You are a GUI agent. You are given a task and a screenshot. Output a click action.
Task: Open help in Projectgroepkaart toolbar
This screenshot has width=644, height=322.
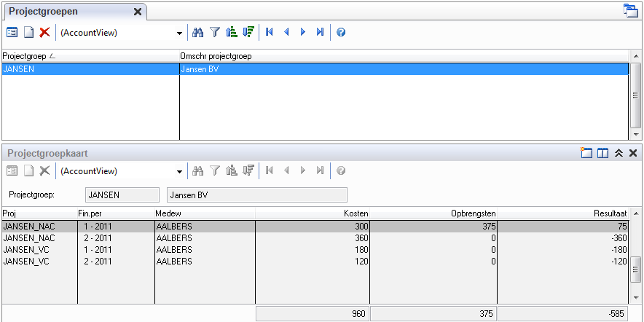[x=340, y=171]
